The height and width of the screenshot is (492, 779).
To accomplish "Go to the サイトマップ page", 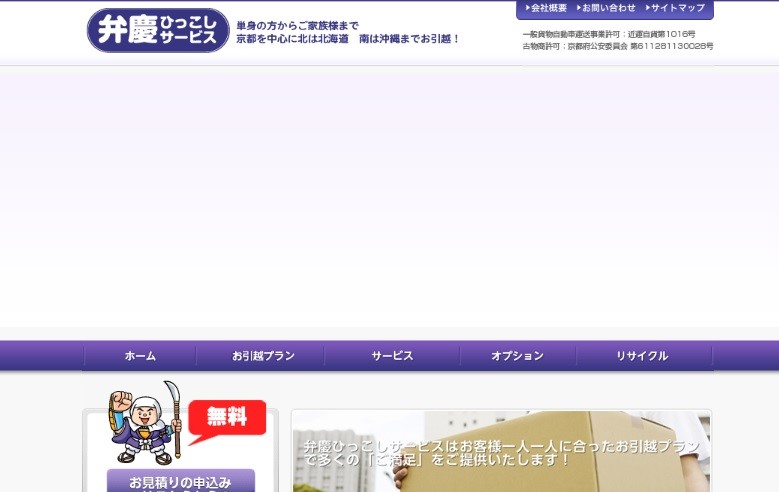I will [x=677, y=8].
